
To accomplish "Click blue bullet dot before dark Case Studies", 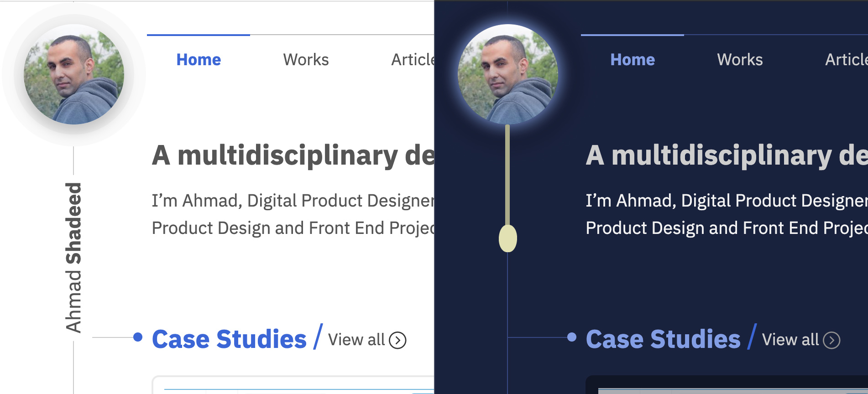I will coord(572,337).
